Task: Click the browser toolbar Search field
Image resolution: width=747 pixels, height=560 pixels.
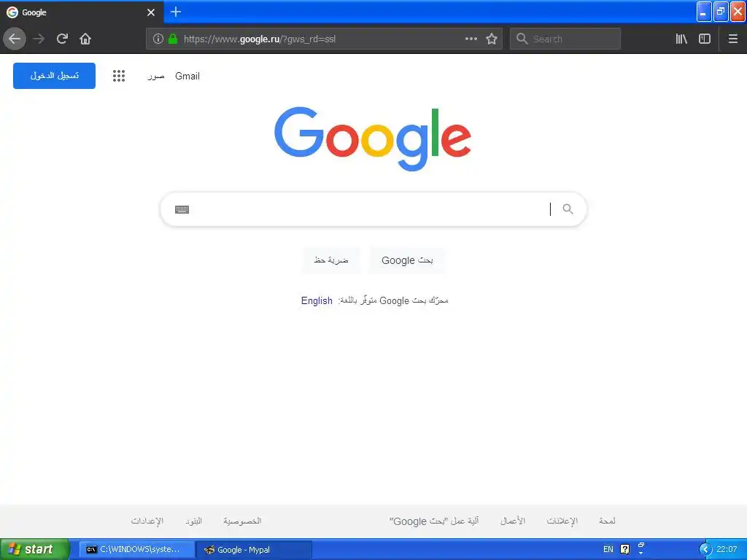Action: click(565, 39)
